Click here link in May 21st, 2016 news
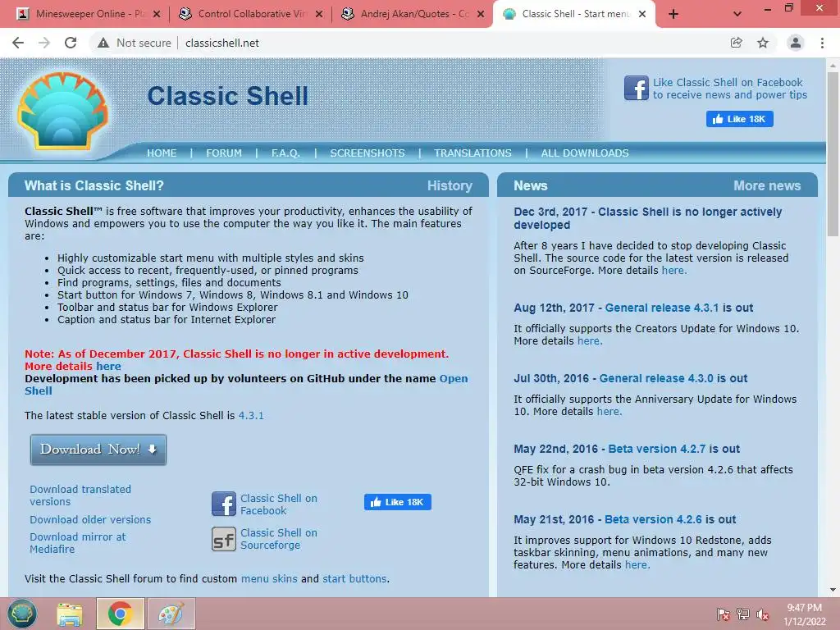Viewport: 840px width, 630px height. tap(637, 565)
